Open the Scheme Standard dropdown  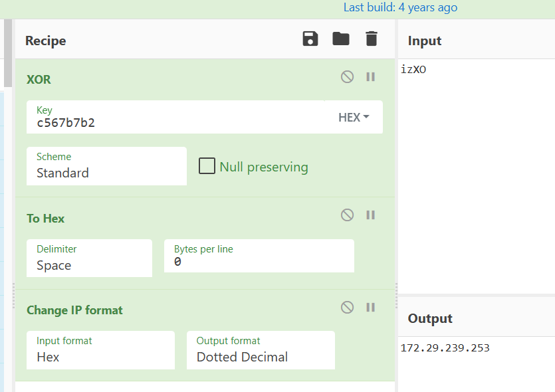(x=106, y=166)
